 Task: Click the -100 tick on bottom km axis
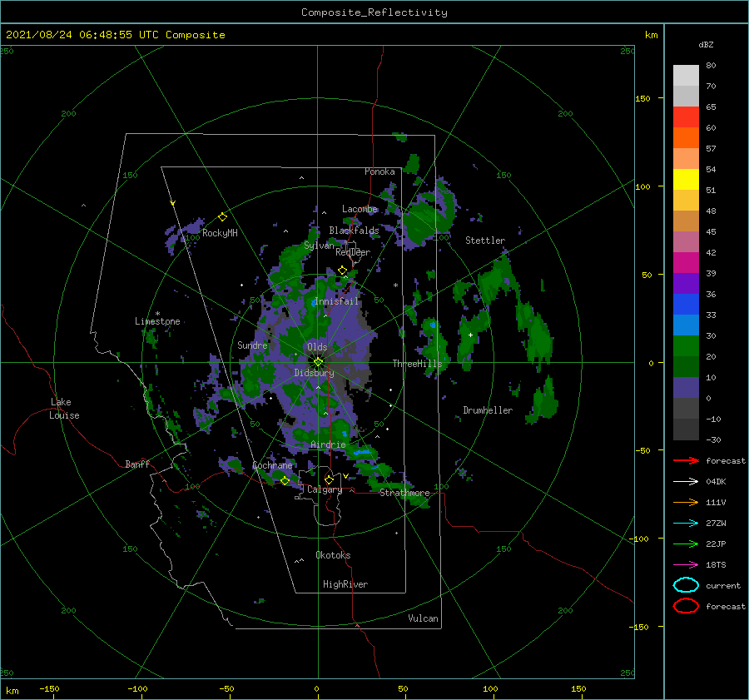pyautogui.click(x=137, y=688)
